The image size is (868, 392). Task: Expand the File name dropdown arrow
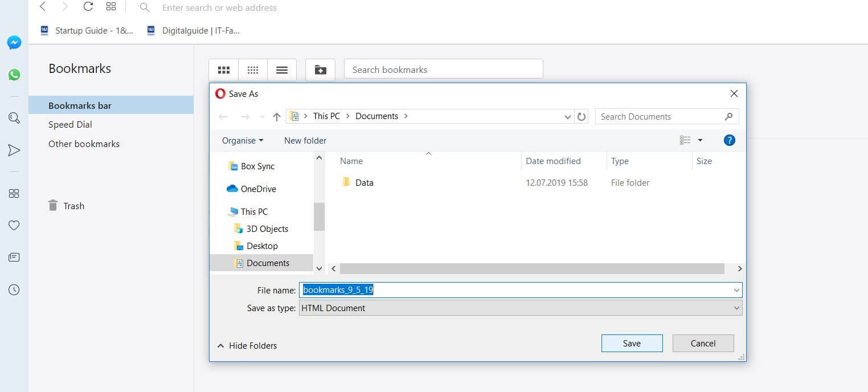736,290
